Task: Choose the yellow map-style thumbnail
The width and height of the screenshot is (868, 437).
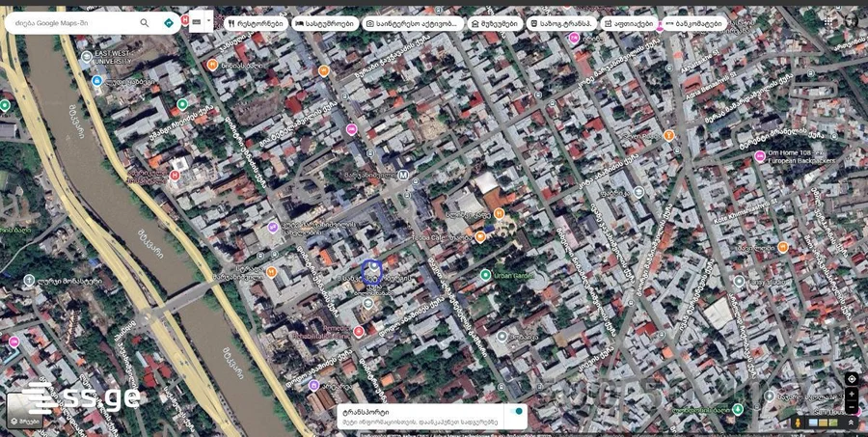Action: click(824, 423)
